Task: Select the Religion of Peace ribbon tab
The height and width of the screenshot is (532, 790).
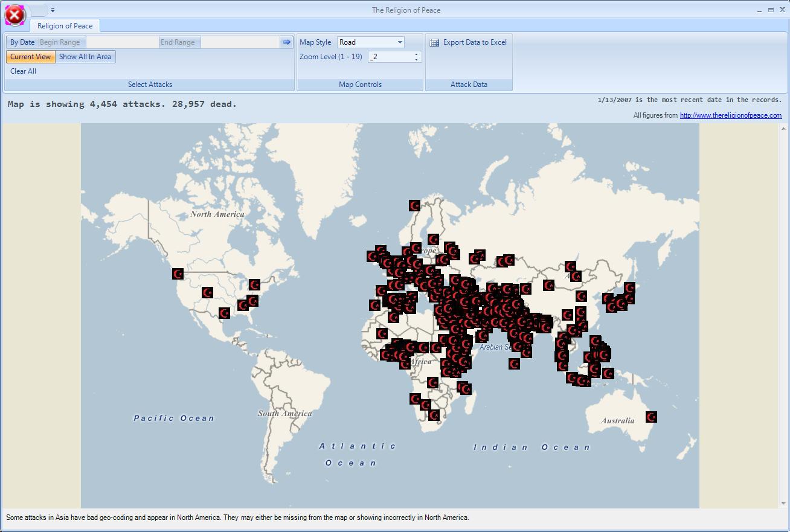Action: 65,26
